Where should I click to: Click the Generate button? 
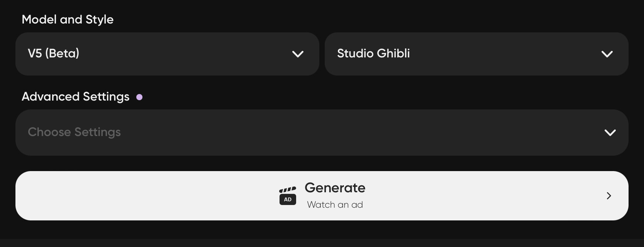pyautogui.click(x=322, y=196)
